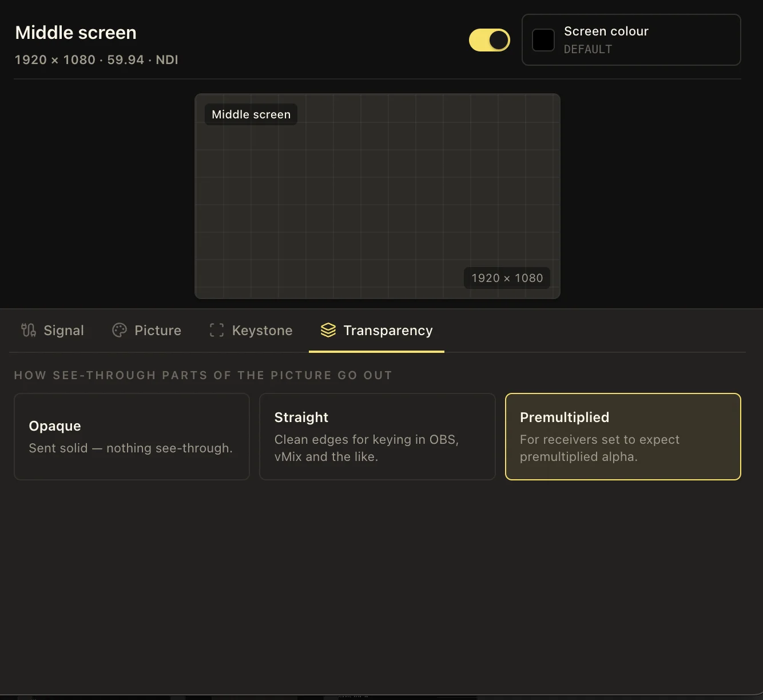Toggle the Middle screen output switch
The width and height of the screenshot is (763, 700).
(490, 40)
